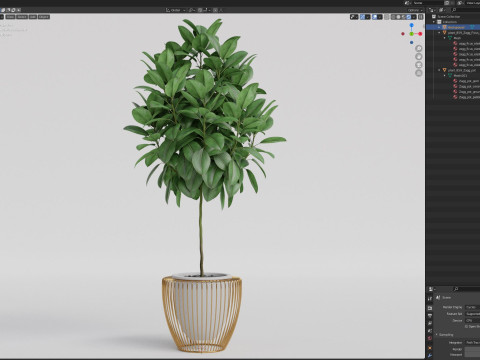Open the overlays settings dropdown arrow
Viewport: 480px width, 360px height.
coord(380,17)
